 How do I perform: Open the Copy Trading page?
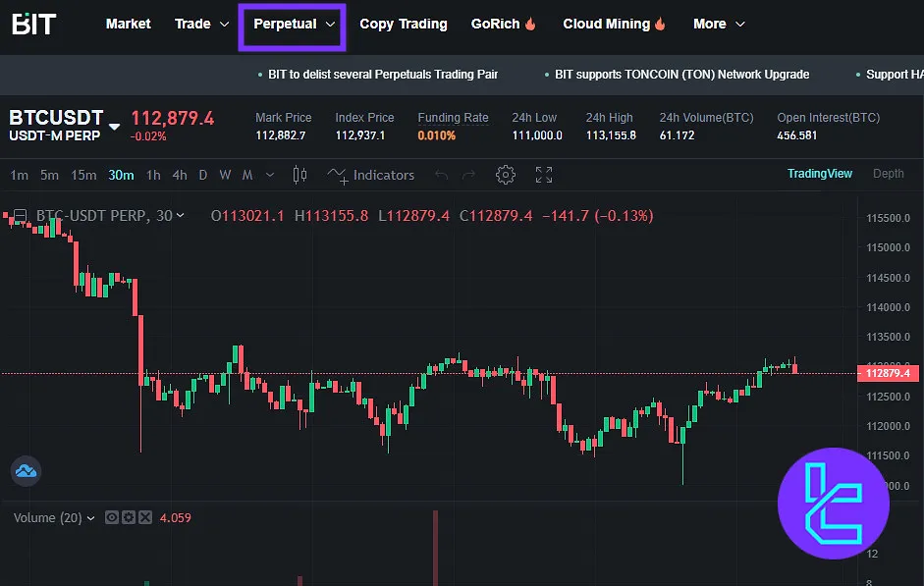click(x=403, y=24)
